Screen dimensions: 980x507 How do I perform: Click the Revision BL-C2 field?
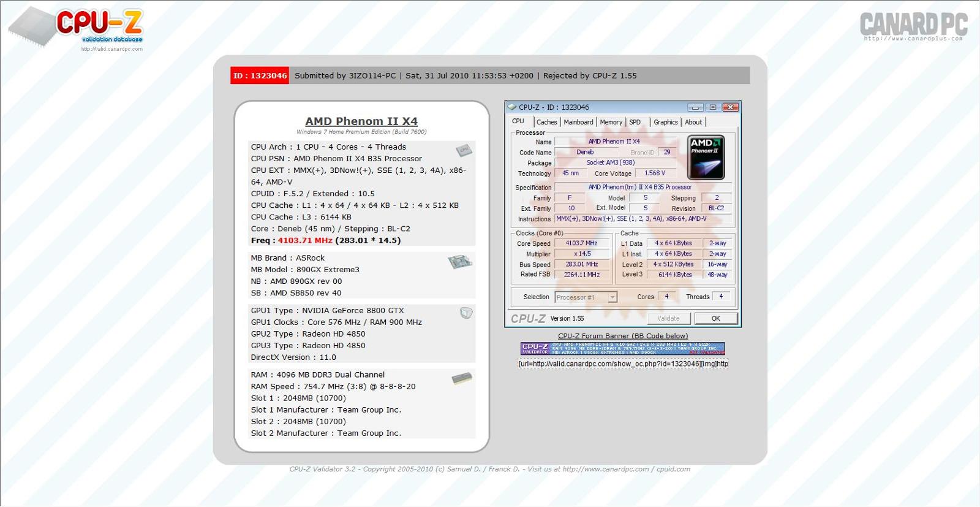tap(716, 208)
